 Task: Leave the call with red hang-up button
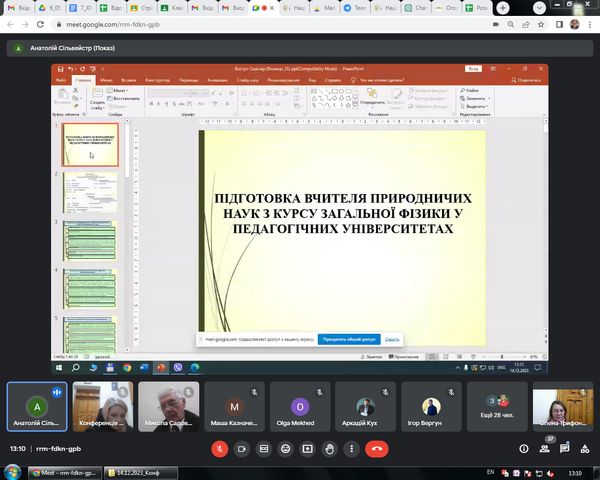(x=377, y=449)
